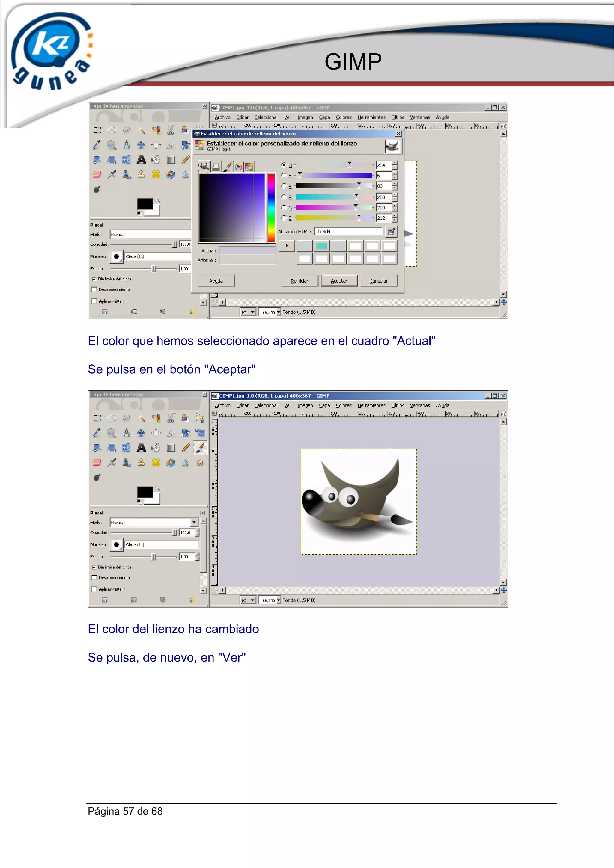Click the arrow button that adds the color to history
The image size is (614, 868).
tap(287, 246)
